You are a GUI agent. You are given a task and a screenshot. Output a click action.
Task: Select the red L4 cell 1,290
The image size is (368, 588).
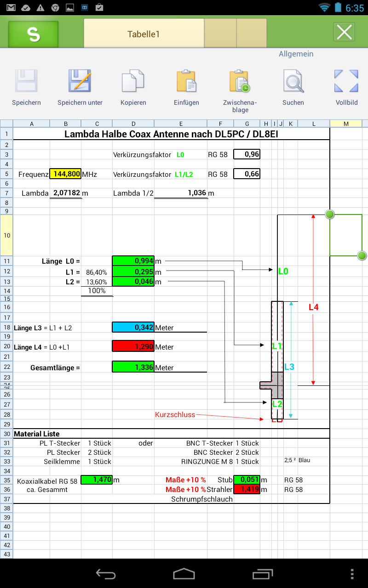pyautogui.click(x=133, y=346)
